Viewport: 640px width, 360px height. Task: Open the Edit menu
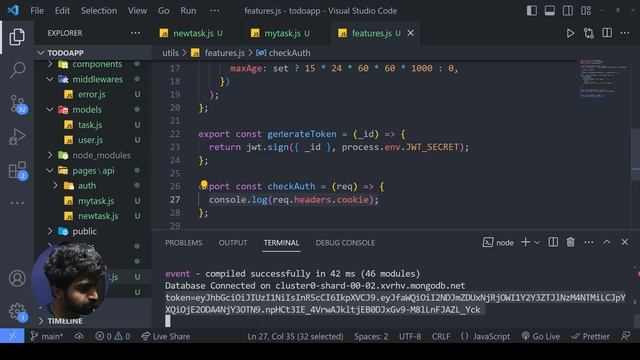click(x=62, y=11)
